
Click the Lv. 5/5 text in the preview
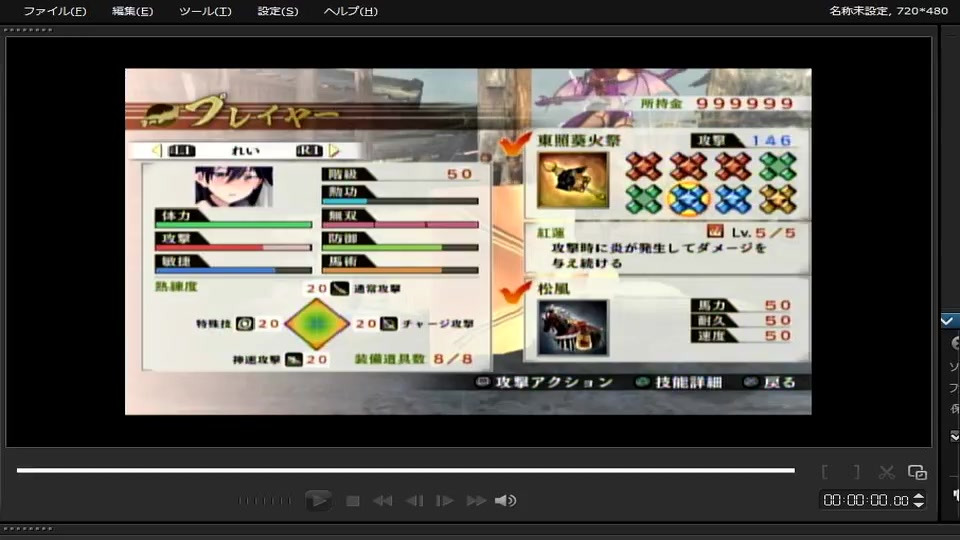click(763, 233)
